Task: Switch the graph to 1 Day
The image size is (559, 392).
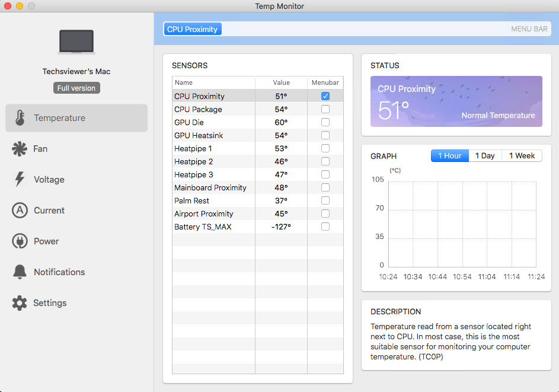Action: click(485, 156)
